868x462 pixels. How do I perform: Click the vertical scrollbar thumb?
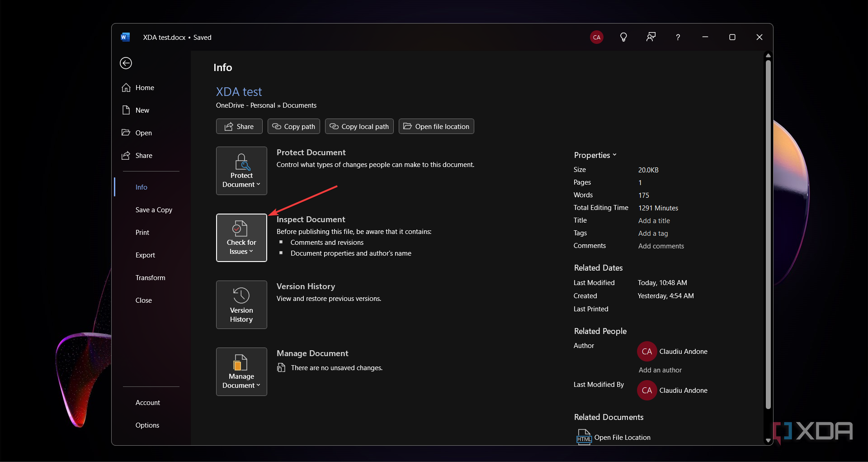[x=768, y=234]
